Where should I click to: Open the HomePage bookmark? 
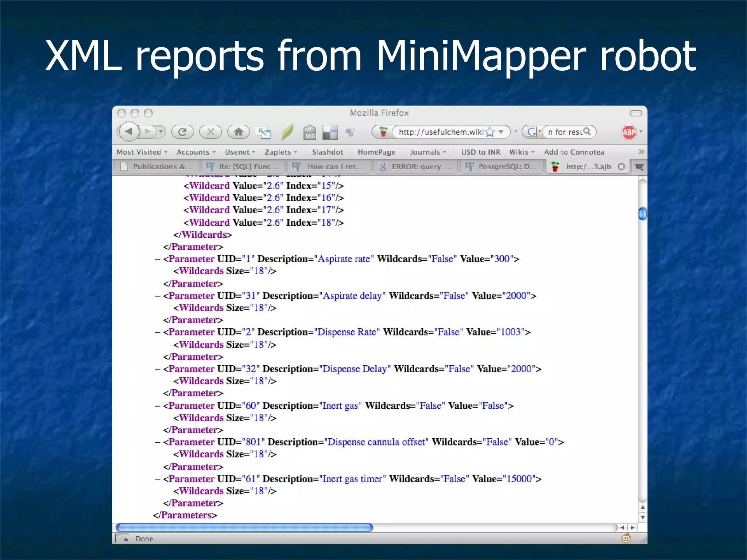pyautogui.click(x=376, y=152)
